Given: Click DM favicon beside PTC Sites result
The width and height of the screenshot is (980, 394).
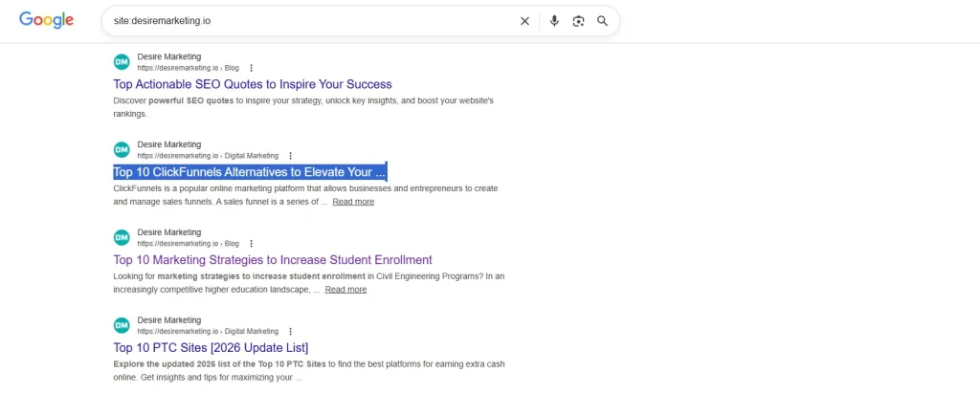Looking at the screenshot, I should click(x=122, y=325).
